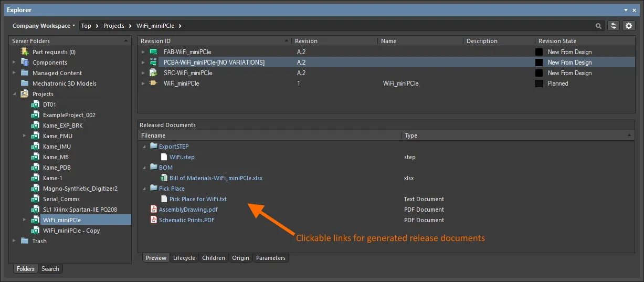Click the Planned revision state color box
644x282 pixels.
pyautogui.click(x=539, y=83)
